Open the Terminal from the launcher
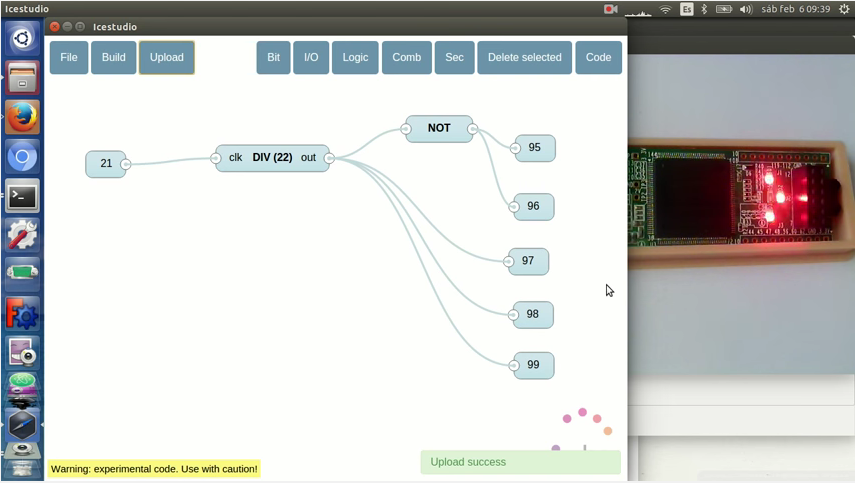 22,195
